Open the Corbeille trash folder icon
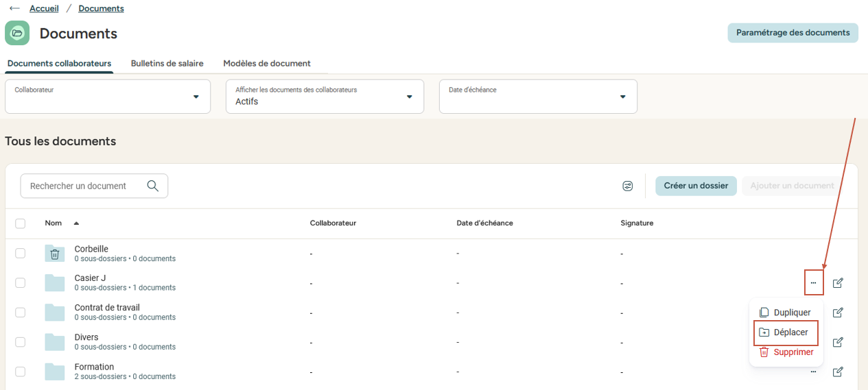 tap(55, 254)
